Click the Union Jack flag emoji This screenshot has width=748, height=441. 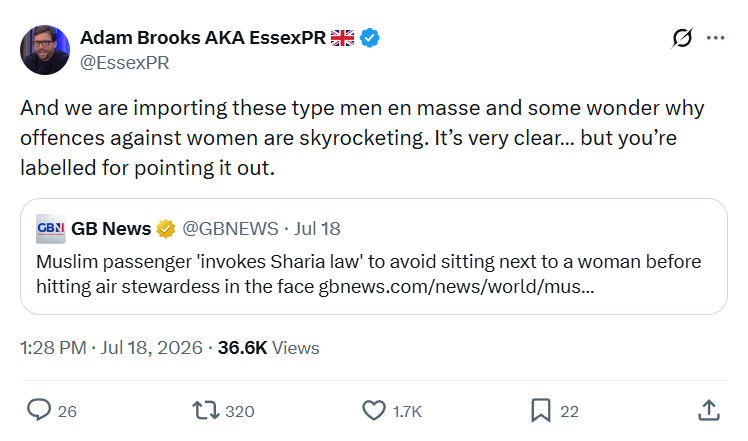[343, 38]
